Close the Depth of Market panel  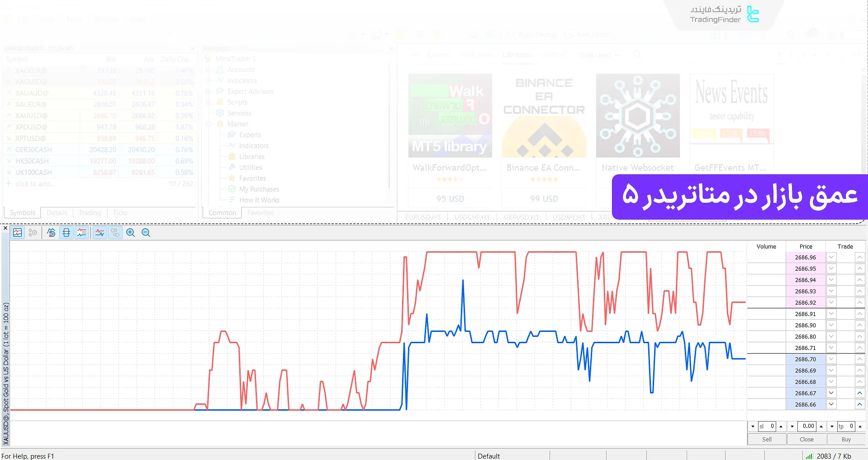pos(5,228)
